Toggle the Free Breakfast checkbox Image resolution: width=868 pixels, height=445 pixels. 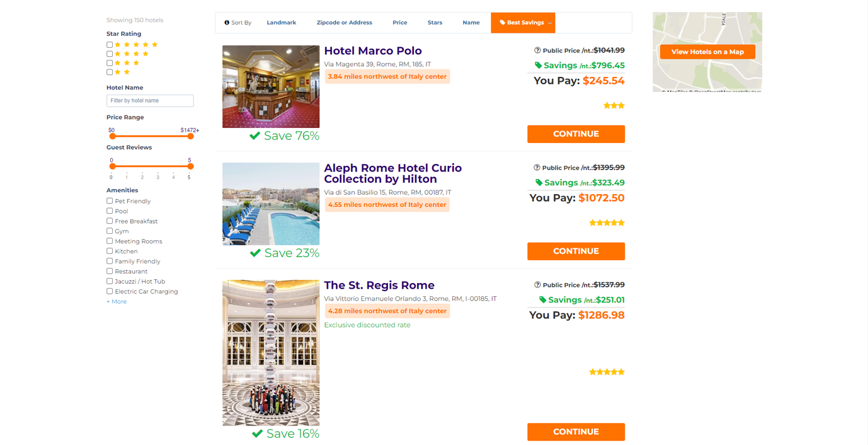[x=110, y=221]
